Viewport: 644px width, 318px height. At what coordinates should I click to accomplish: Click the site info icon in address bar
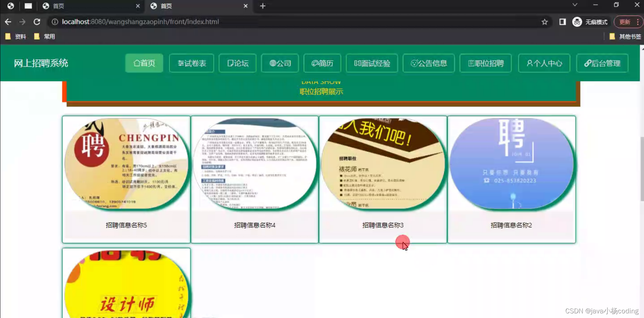pyautogui.click(x=55, y=22)
